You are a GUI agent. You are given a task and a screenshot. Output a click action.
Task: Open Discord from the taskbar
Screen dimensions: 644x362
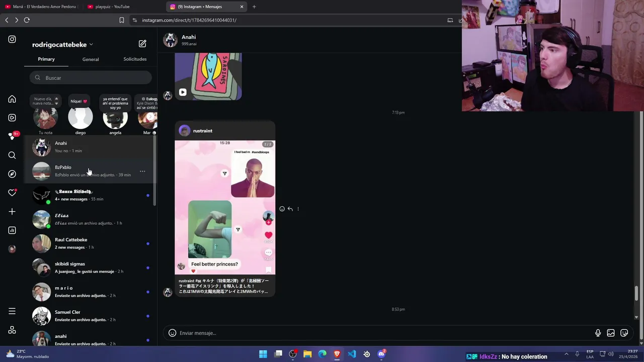pos(381,354)
